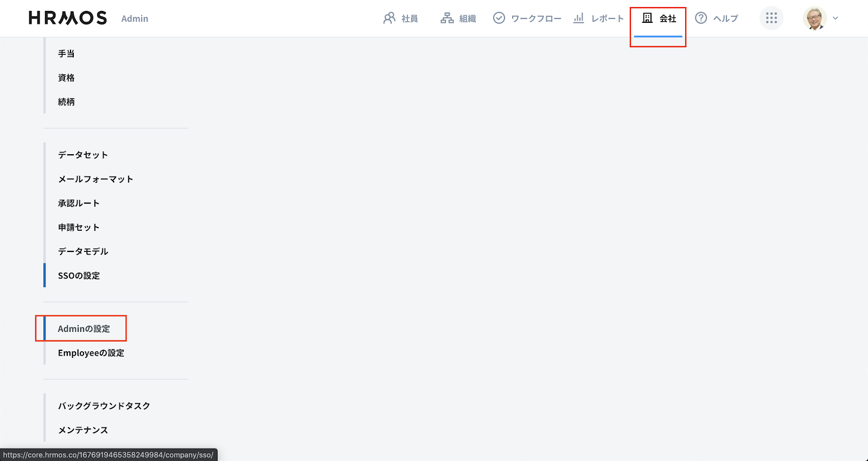Go to データセット page
Image resolution: width=868 pixels, height=461 pixels.
(83, 155)
